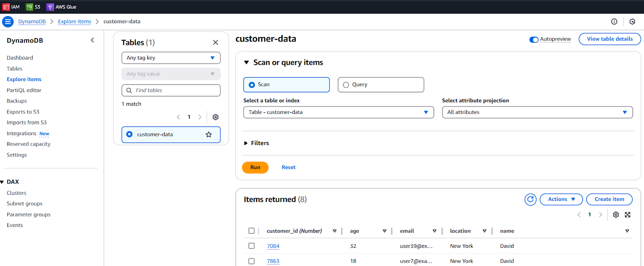Viewport: 644px width, 266px height.
Task: Check the select-all items header checkbox
Action: click(252, 231)
